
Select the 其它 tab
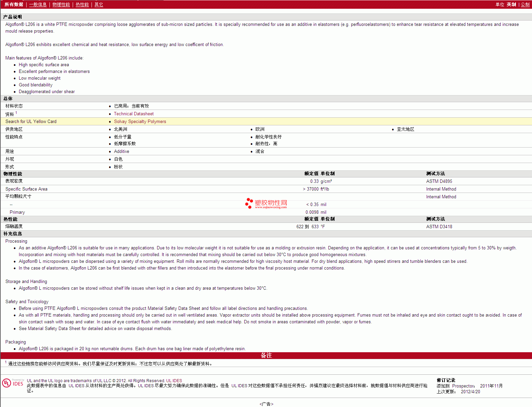(x=99, y=4)
